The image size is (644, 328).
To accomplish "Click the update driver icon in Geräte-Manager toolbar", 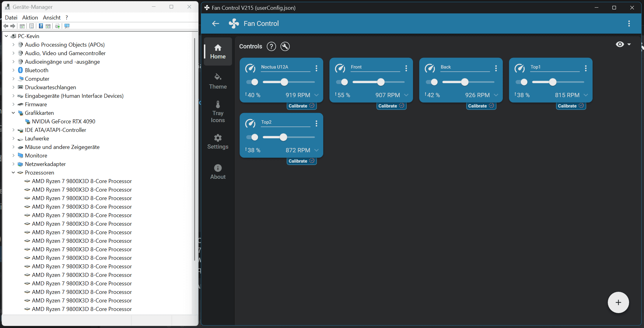I will pos(57,26).
